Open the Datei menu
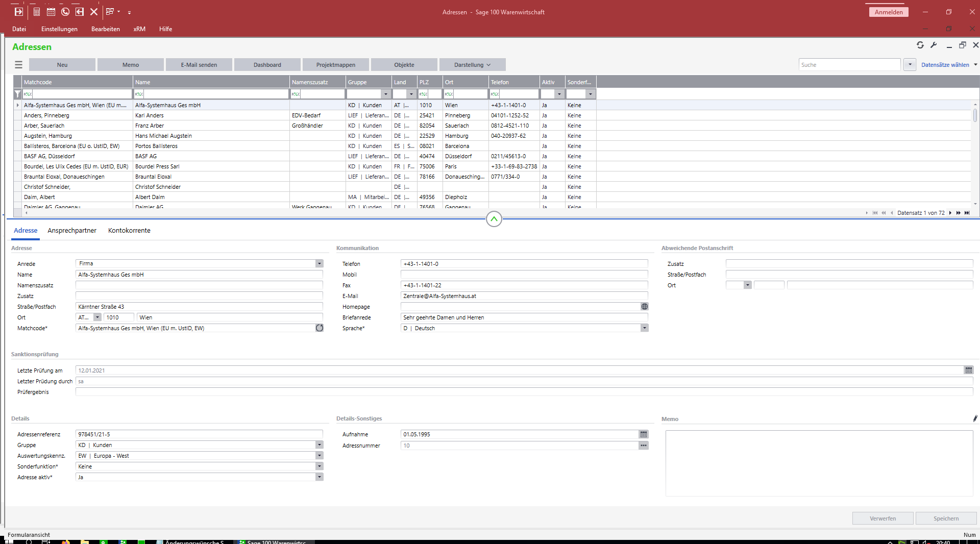Viewport: 980px width, 544px height. 19,29
